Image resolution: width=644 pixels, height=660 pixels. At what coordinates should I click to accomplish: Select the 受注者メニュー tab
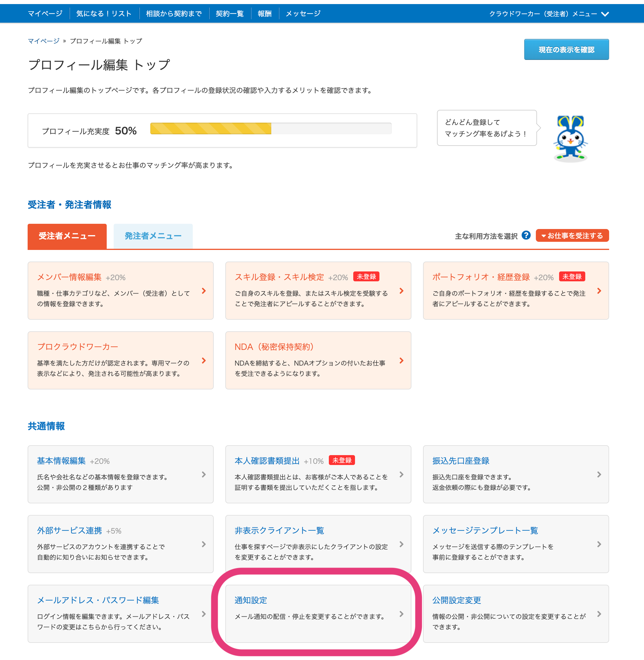tap(67, 236)
